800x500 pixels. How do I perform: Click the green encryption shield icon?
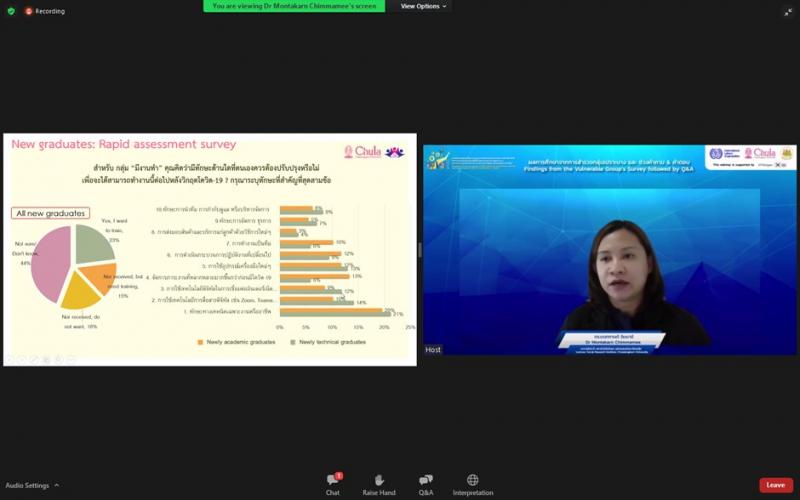11,11
